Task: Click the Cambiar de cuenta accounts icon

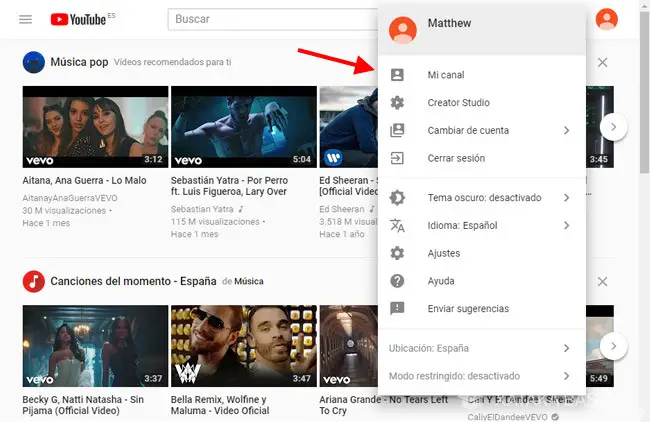Action: [397, 130]
